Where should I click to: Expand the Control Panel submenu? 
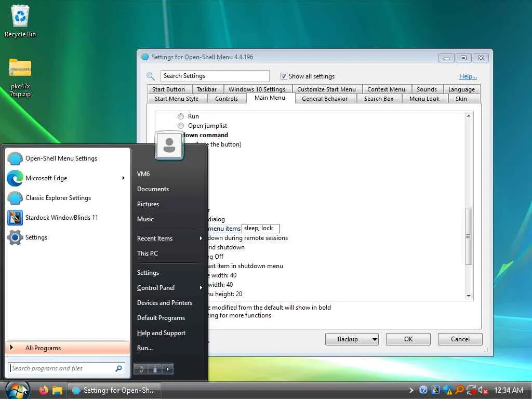pos(201,288)
